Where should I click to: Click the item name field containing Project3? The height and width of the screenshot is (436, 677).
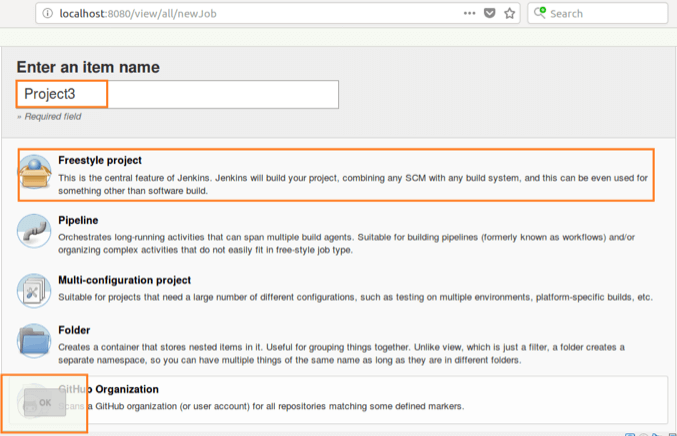[x=177, y=94]
